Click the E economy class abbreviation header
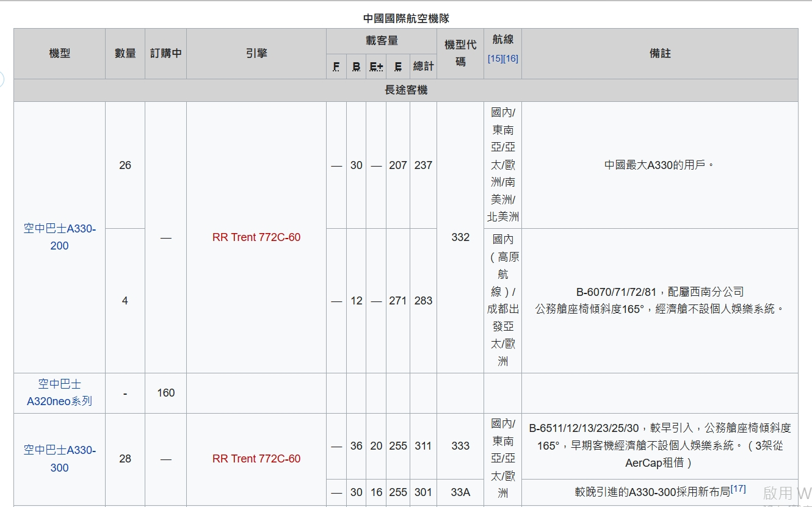The height and width of the screenshot is (507, 812). click(x=398, y=67)
